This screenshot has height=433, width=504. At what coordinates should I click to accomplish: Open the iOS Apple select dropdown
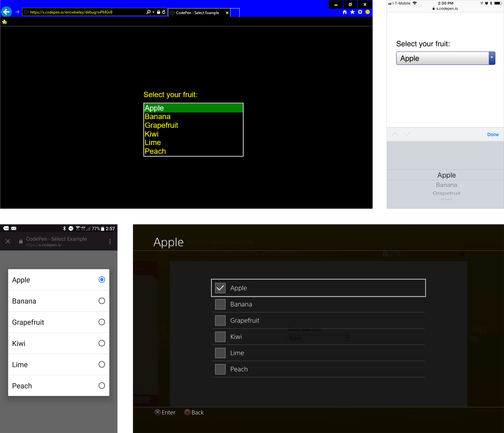tap(445, 58)
